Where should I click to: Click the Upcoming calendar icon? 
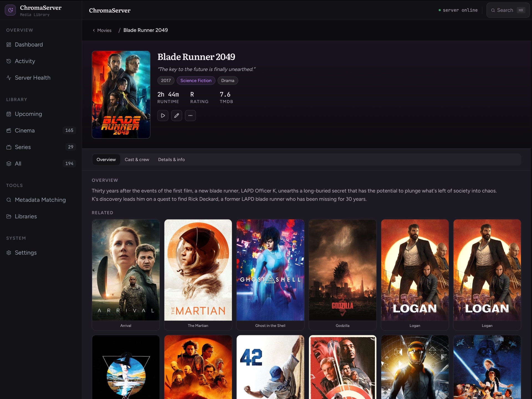[x=9, y=114]
